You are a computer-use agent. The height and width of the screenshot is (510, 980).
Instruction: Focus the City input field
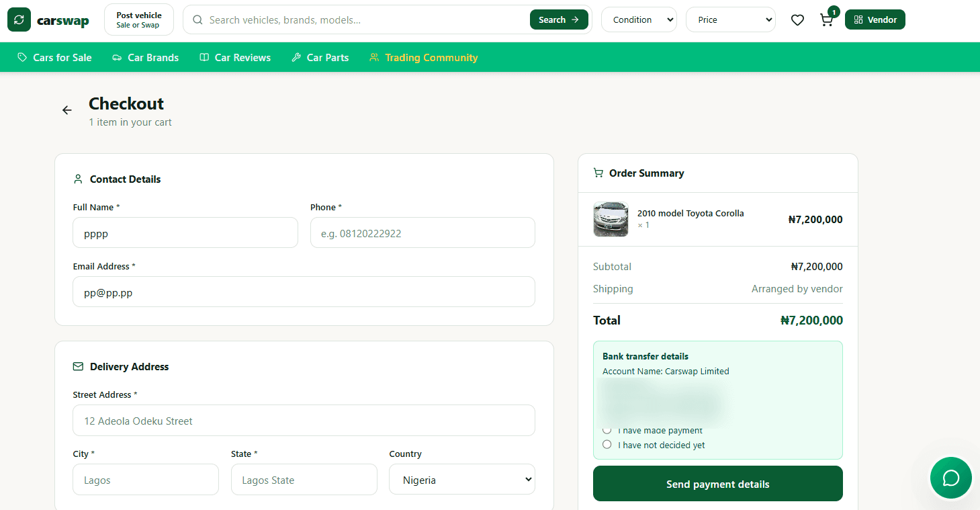click(146, 480)
